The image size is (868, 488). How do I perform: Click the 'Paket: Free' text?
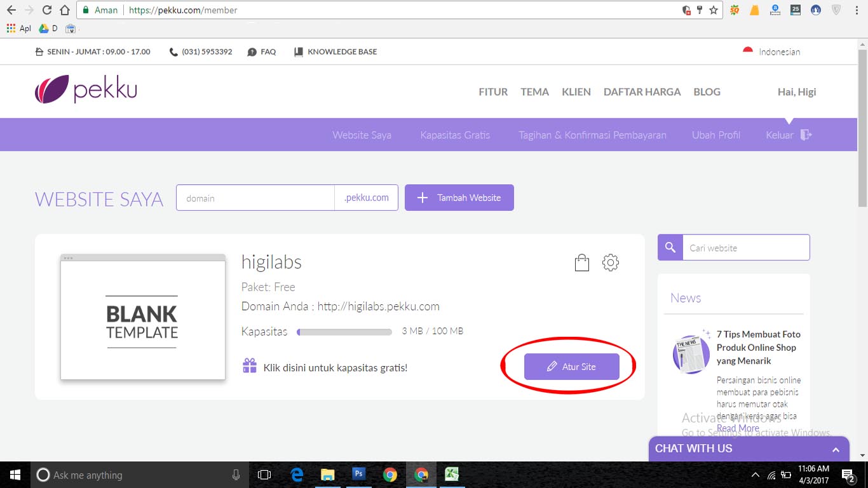[x=268, y=287]
